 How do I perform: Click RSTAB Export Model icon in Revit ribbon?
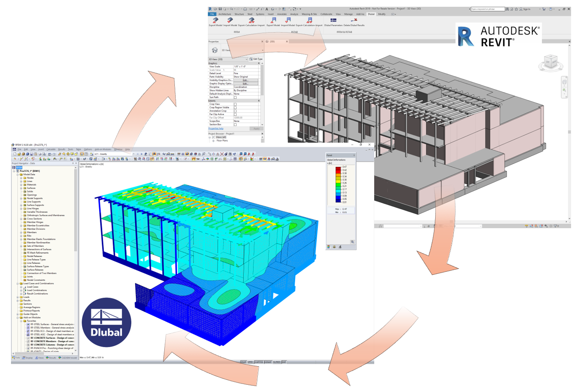click(273, 20)
